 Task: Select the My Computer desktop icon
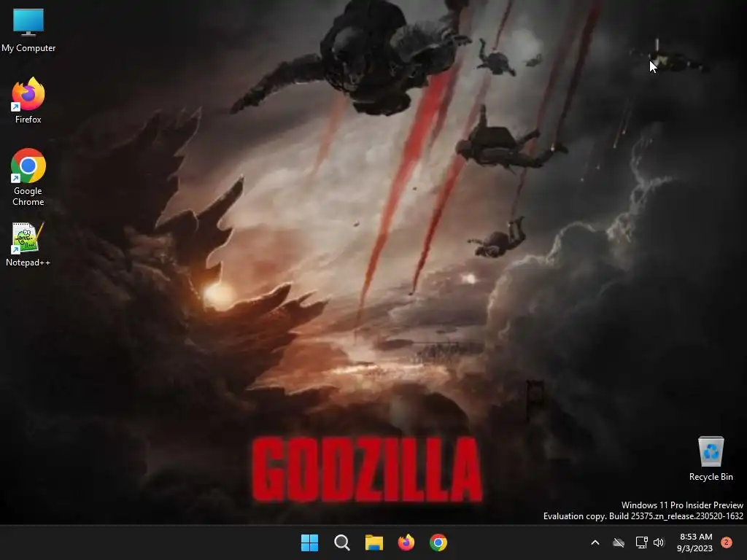tap(28, 30)
